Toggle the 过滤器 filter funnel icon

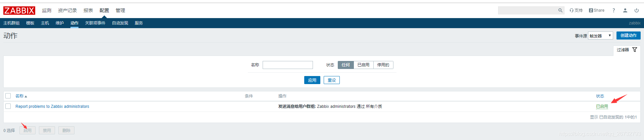[x=635, y=50]
